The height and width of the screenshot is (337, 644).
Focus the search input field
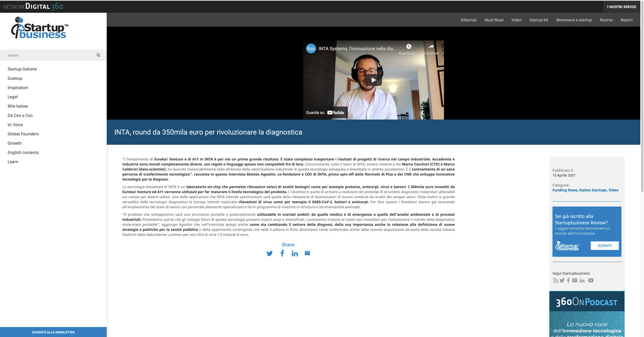(50, 55)
